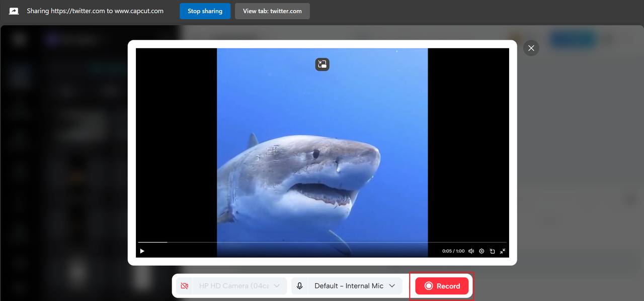Toggle the microphone icon

300,286
